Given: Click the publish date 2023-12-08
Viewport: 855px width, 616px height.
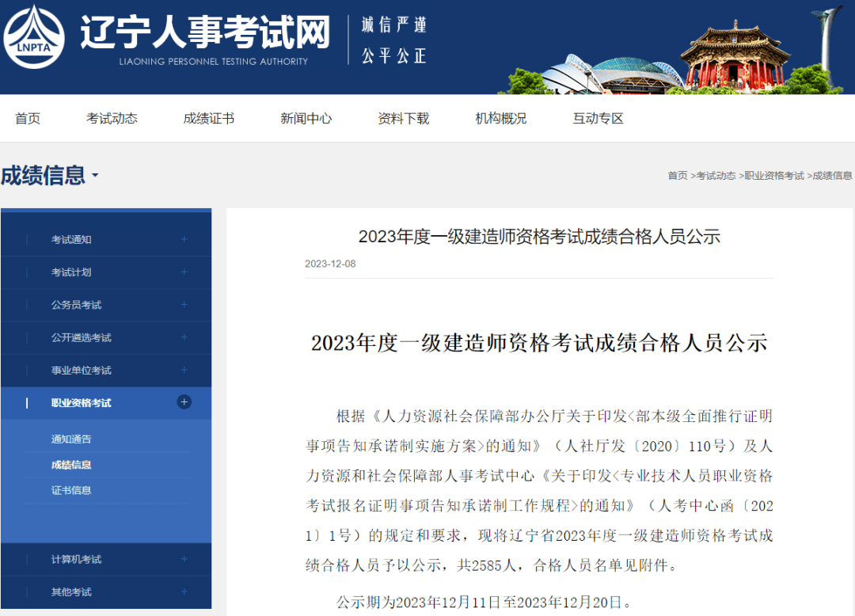Looking at the screenshot, I should coord(330,264).
